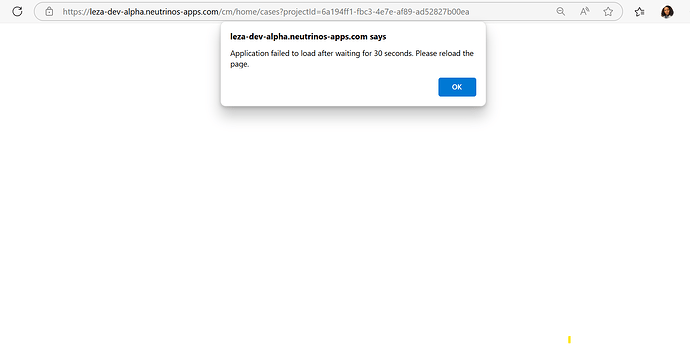690x361 pixels.
Task: Click the small yellow marker near page bottom
Action: coord(569,339)
